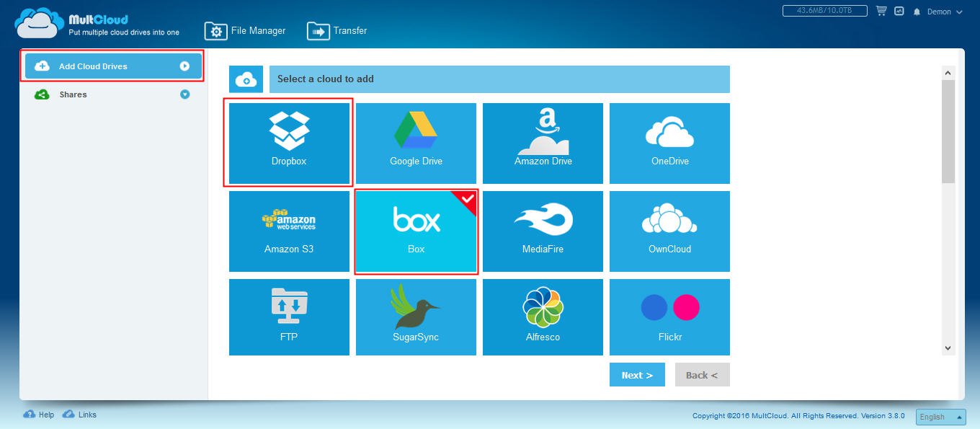Image resolution: width=980 pixels, height=429 pixels.
Task: Open the Help link
Action: tap(39, 415)
